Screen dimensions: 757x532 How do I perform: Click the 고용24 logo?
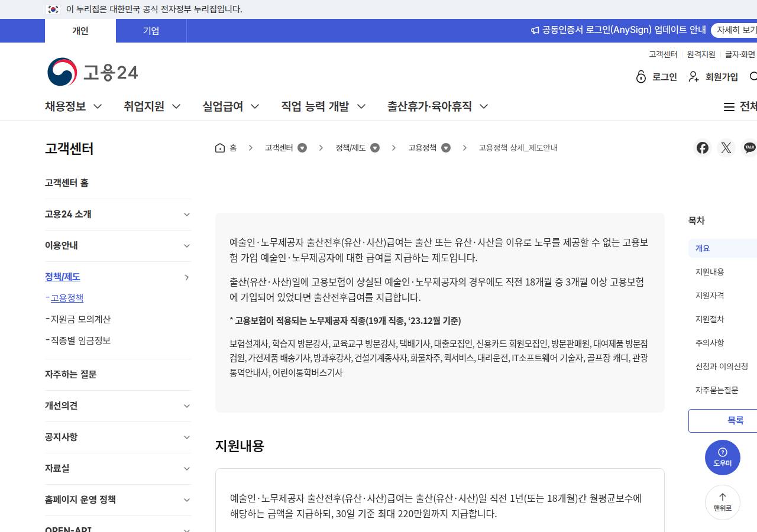pos(93,72)
